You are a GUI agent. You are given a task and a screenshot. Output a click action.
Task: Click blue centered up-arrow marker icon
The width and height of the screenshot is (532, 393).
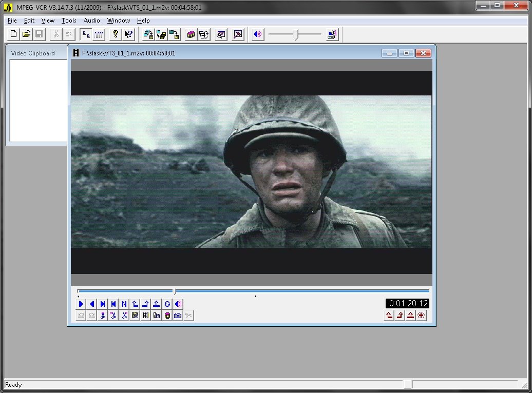click(x=157, y=304)
